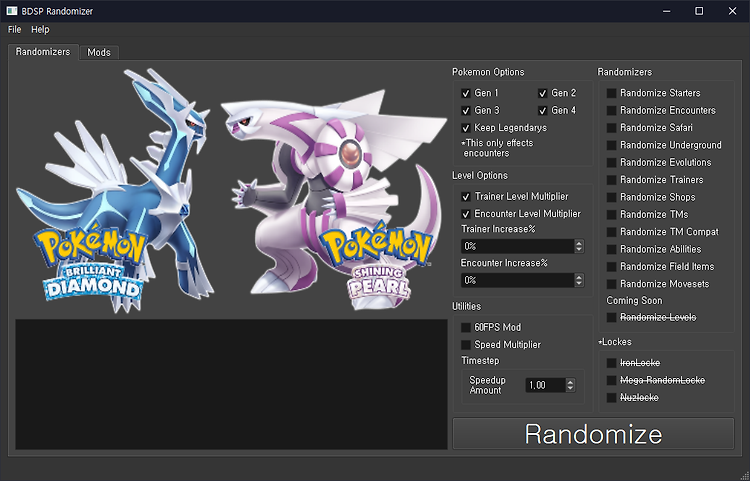Viewport: 750px width, 481px height.
Task: Check Randomize TMs
Action: tap(611, 215)
